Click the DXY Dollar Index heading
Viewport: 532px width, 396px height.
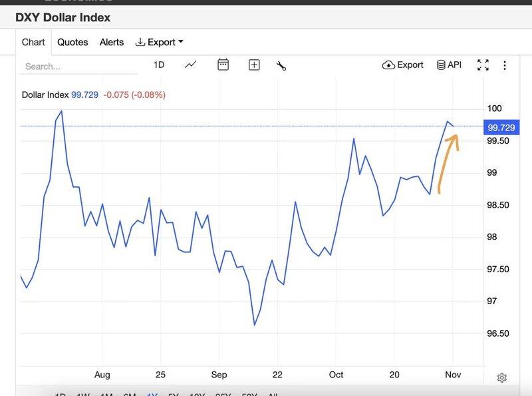pyautogui.click(x=63, y=17)
